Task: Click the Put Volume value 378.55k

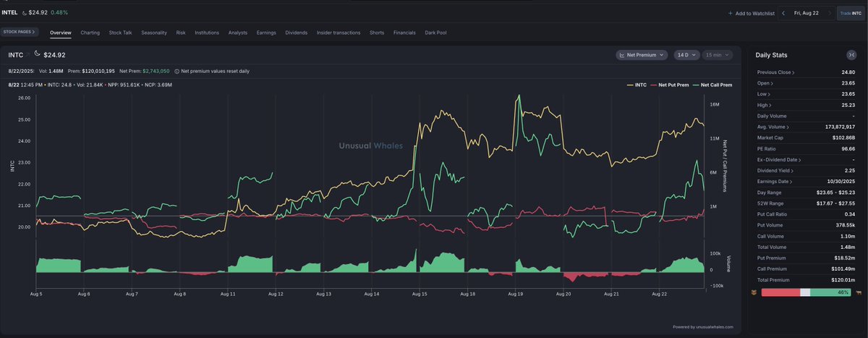Action: tap(845, 225)
